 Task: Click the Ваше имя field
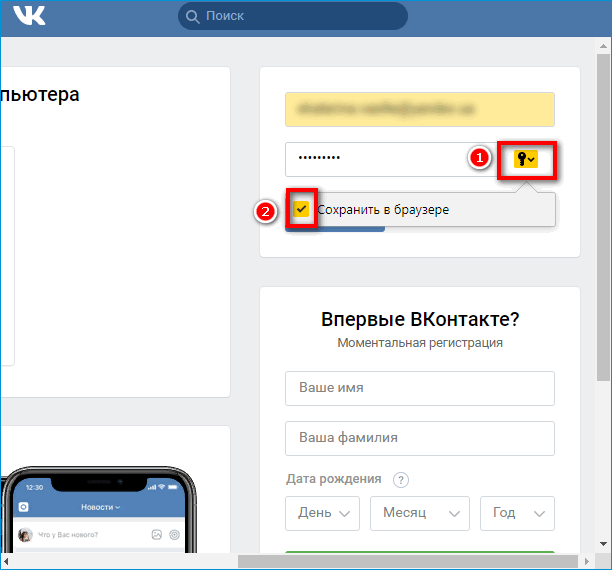click(x=420, y=388)
